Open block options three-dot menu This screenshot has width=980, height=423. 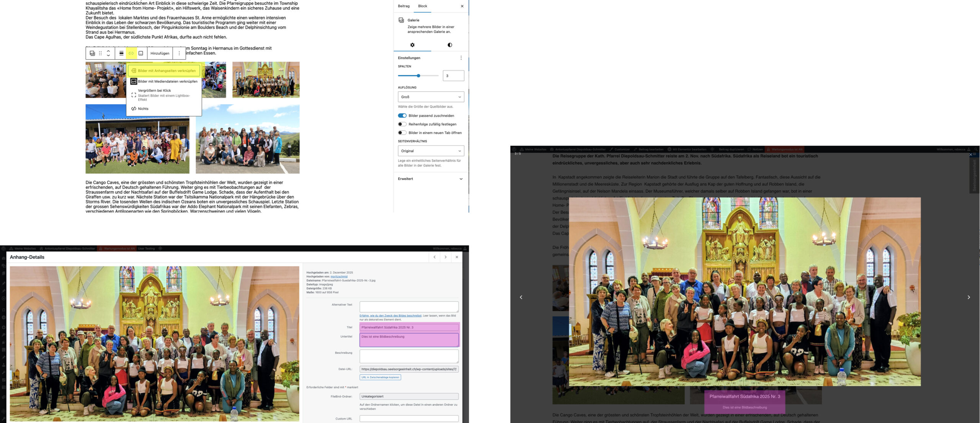179,53
